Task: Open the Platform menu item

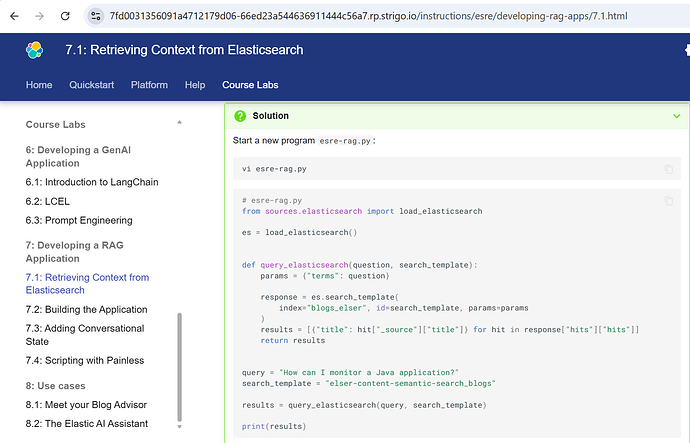Action: (x=149, y=85)
